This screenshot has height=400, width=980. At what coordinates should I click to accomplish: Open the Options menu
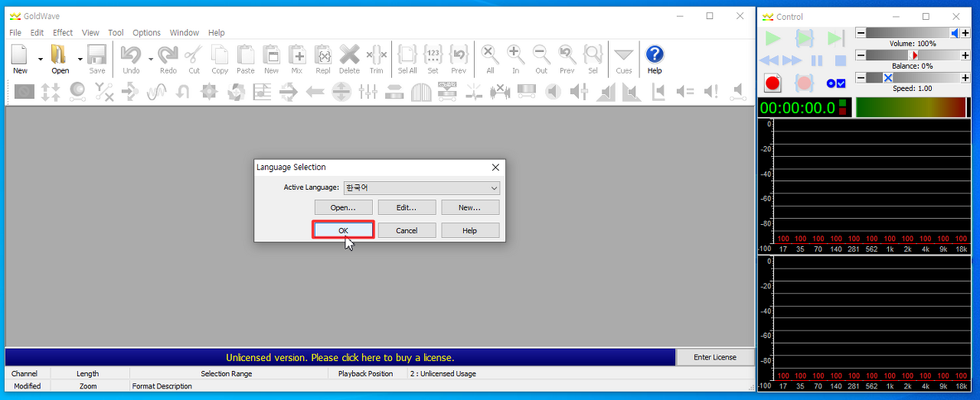pyautogui.click(x=146, y=33)
